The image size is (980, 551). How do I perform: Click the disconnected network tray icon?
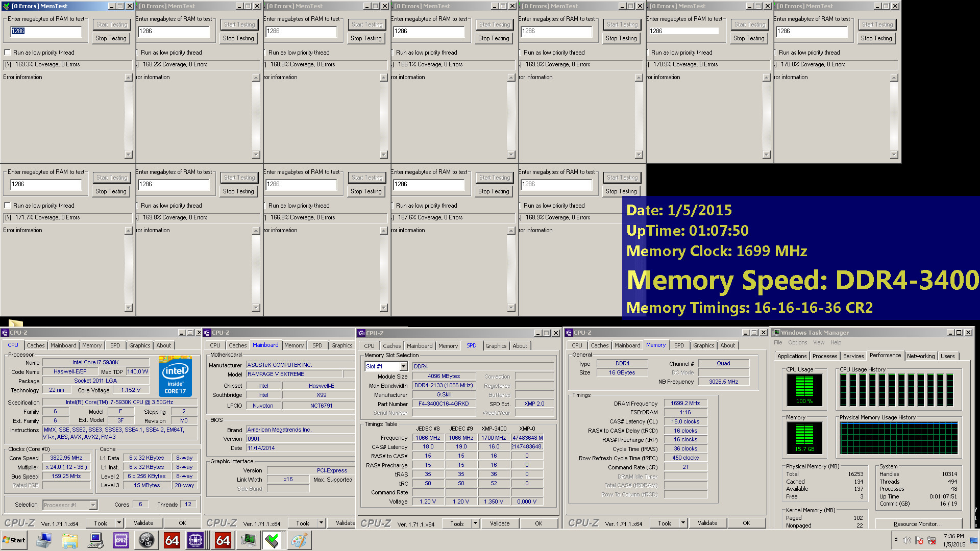(932, 540)
